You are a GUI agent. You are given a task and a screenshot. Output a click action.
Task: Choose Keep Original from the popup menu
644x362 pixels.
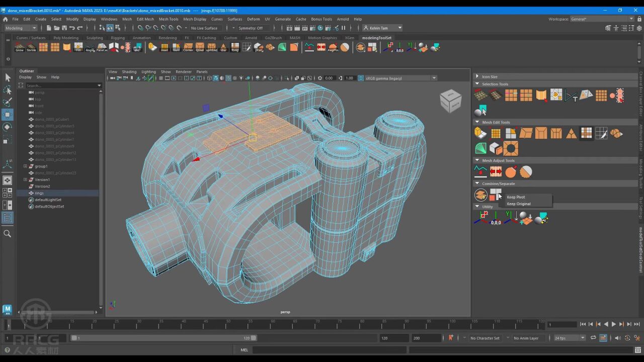click(x=519, y=204)
